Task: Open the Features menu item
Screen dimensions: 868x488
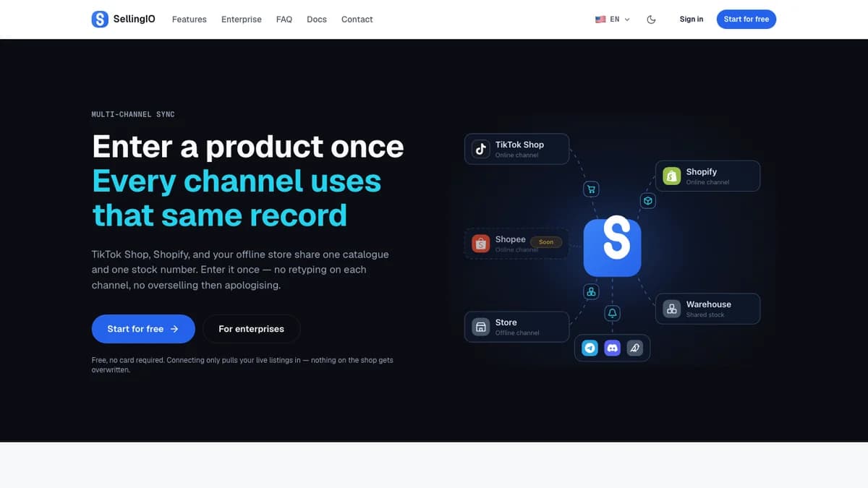Action: pyautogui.click(x=190, y=20)
